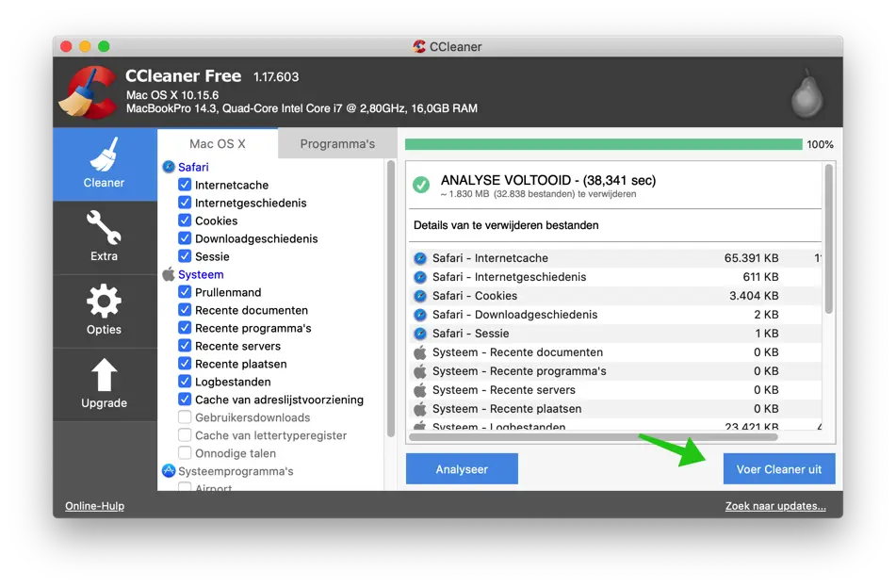Click the Voer Cleaner uit button

(779, 469)
